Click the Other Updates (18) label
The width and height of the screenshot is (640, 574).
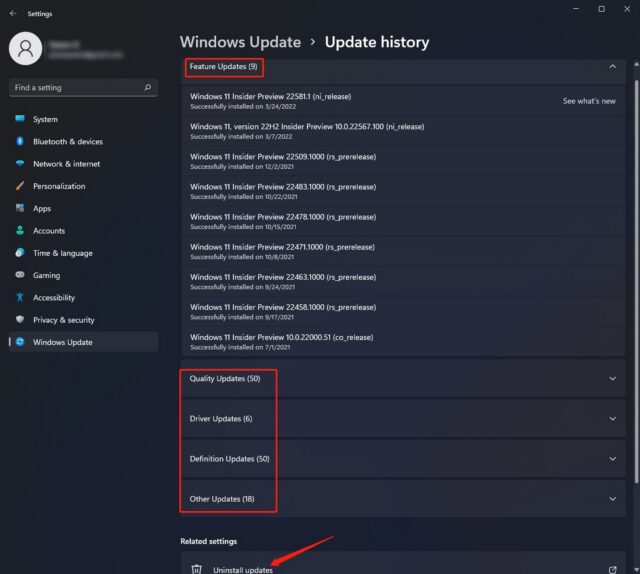[x=222, y=498]
